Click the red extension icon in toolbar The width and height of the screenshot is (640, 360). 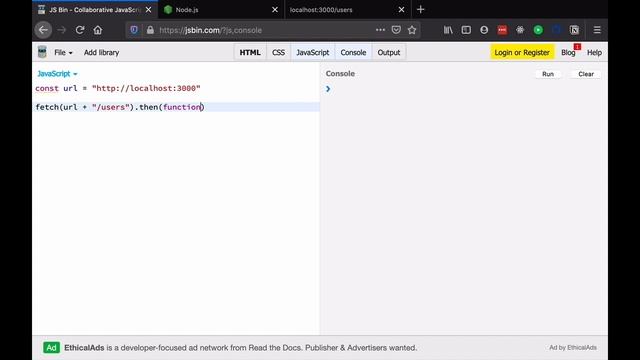tap(502, 30)
